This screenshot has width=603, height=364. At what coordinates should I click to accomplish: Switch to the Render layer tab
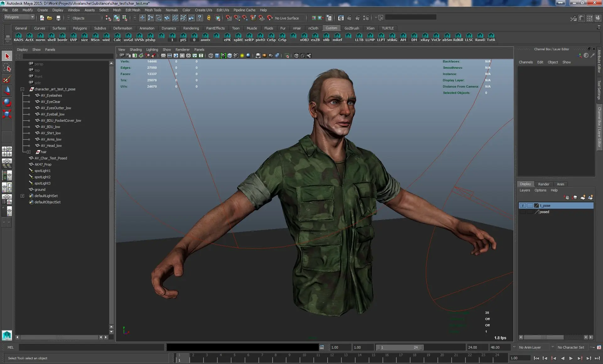(543, 184)
